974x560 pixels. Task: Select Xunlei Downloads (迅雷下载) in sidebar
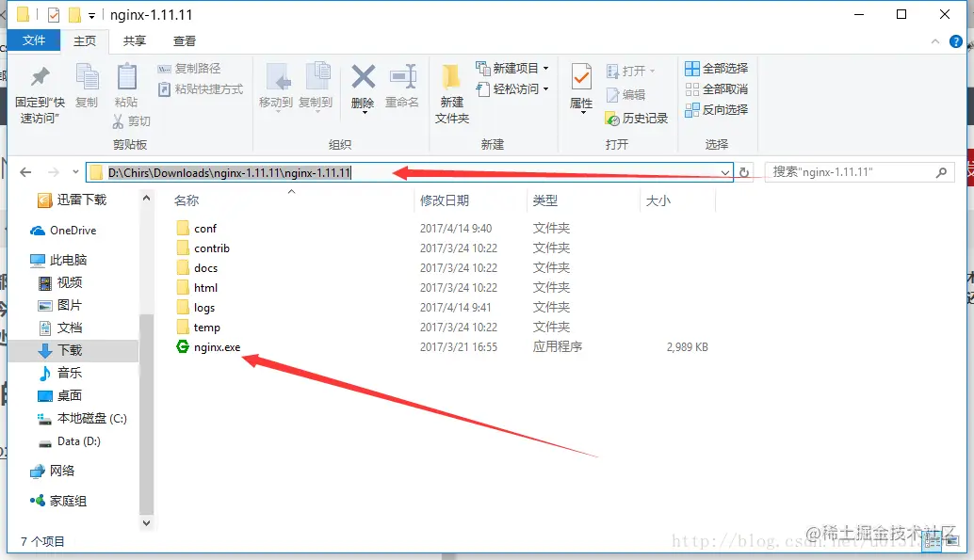point(72,200)
